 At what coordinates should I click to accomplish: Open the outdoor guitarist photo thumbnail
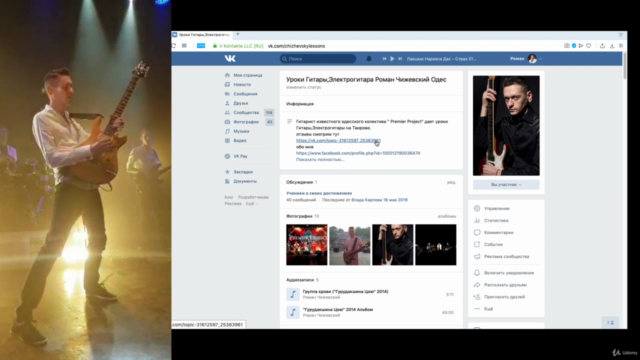pyautogui.click(x=350, y=244)
